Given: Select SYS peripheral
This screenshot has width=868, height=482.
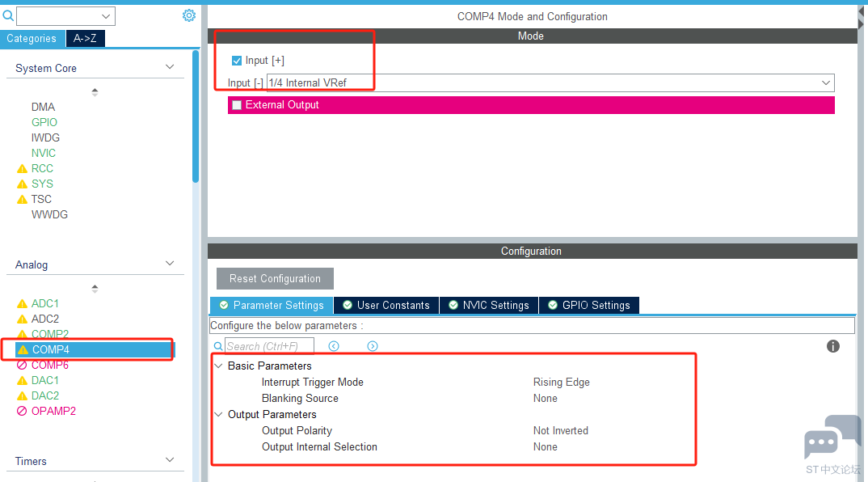Looking at the screenshot, I should (x=42, y=184).
